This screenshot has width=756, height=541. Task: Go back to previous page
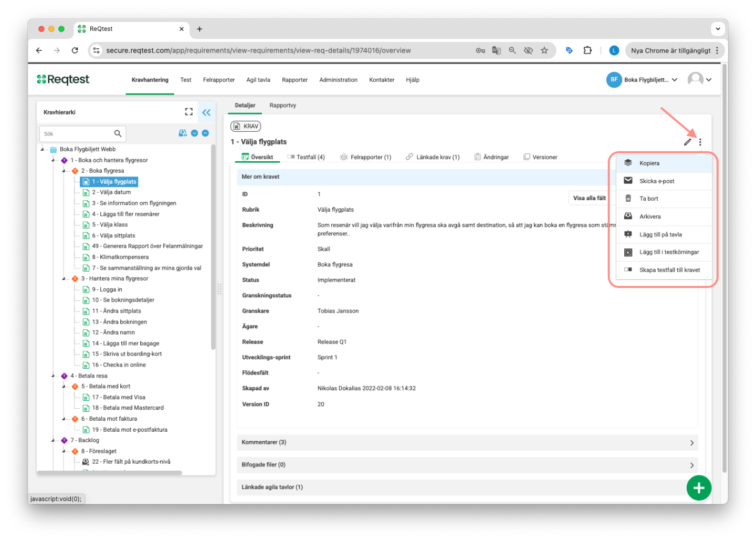point(39,50)
